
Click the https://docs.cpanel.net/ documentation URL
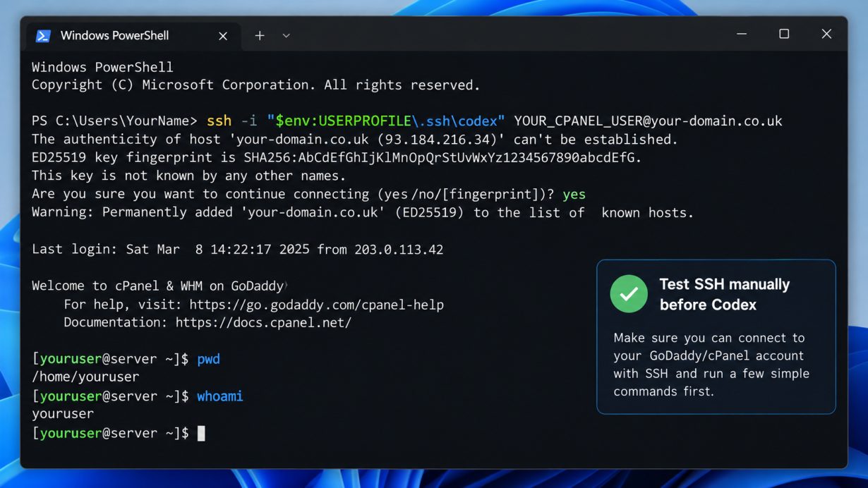pyautogui.click(x=263, y=323)
